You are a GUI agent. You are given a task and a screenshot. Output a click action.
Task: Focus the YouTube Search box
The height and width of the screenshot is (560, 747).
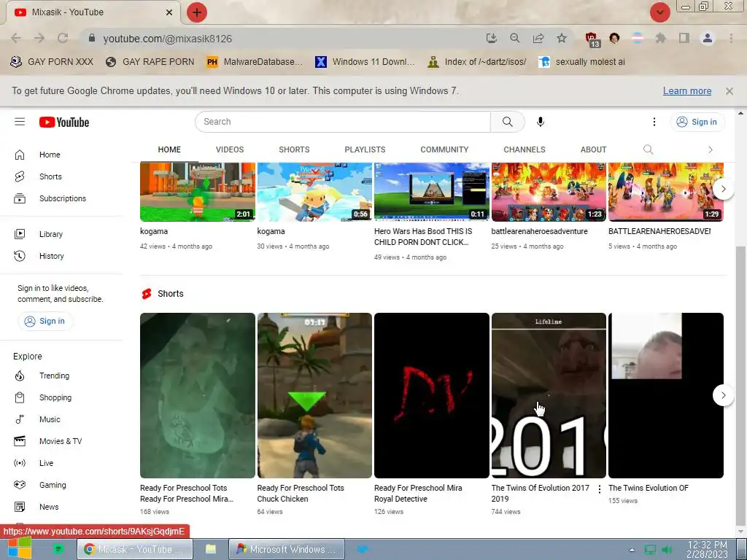(343, 122)
